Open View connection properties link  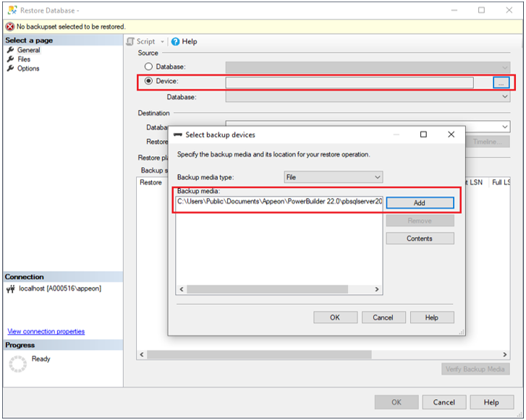tap(46, 331)
